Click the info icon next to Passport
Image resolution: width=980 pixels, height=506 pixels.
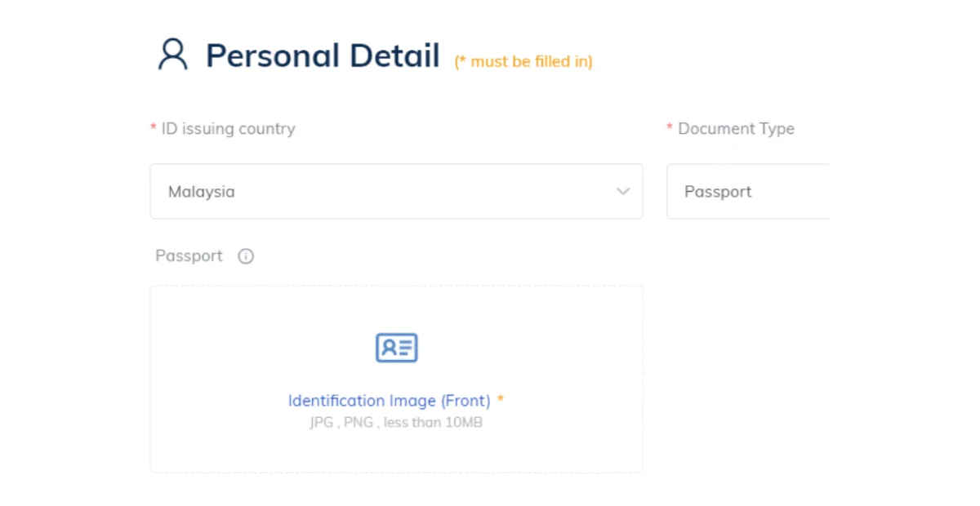point(246,256)
